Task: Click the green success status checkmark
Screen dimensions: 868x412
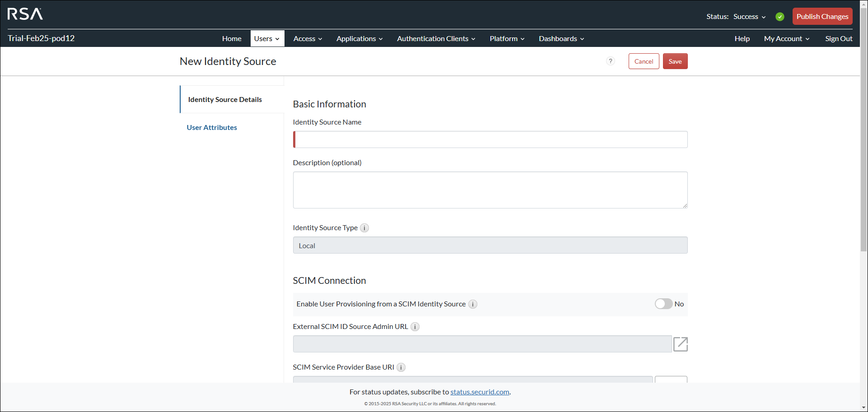Action: coord(780,16)
